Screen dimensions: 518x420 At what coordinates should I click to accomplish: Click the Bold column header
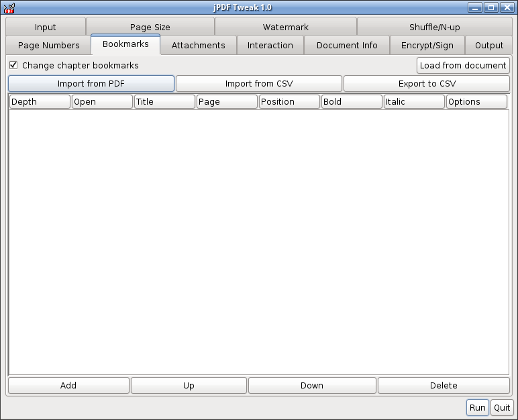352,101
